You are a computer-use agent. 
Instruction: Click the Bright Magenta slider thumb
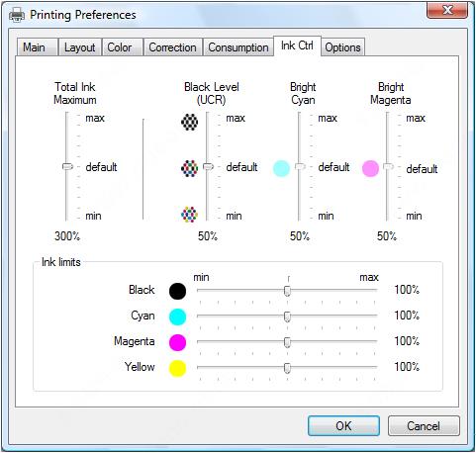point(388,166)
